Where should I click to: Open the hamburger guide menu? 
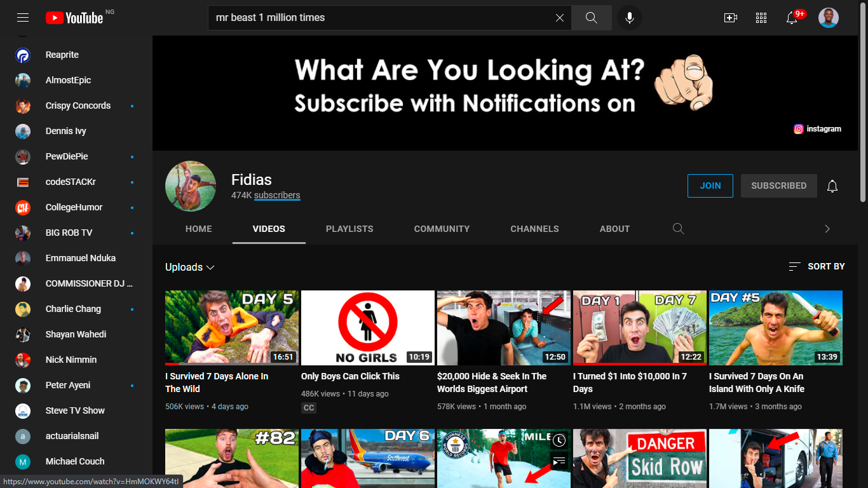23,18
